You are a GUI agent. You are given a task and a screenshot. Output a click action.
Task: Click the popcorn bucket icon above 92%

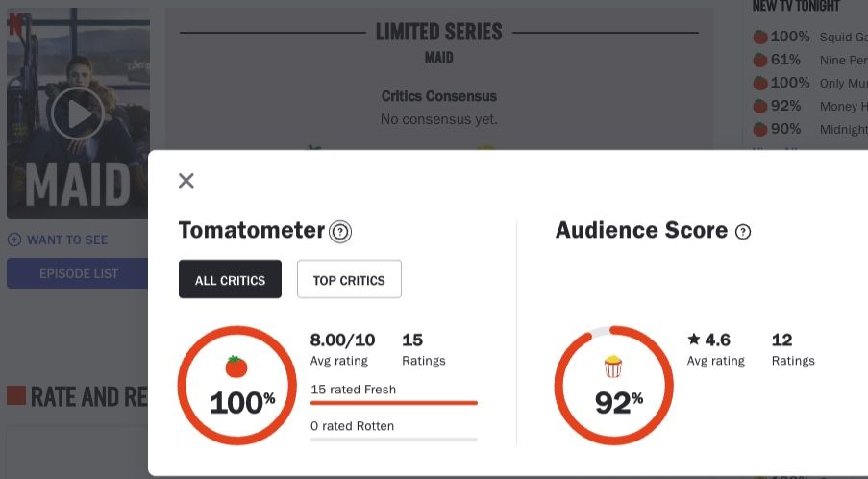click(613, 366)
